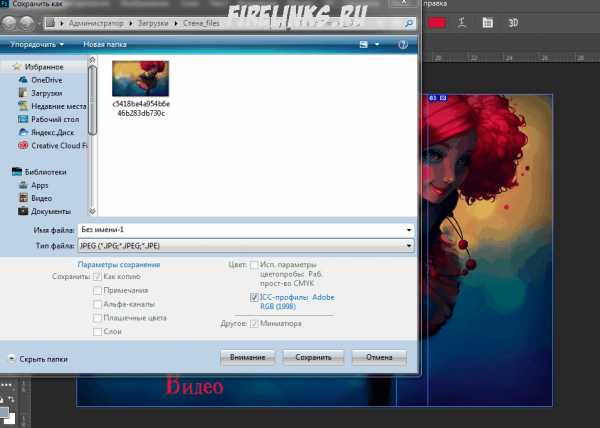Toggle the Плашечные цвета checkbox
This screenshot has width=600, height=428.
[97, 318]
